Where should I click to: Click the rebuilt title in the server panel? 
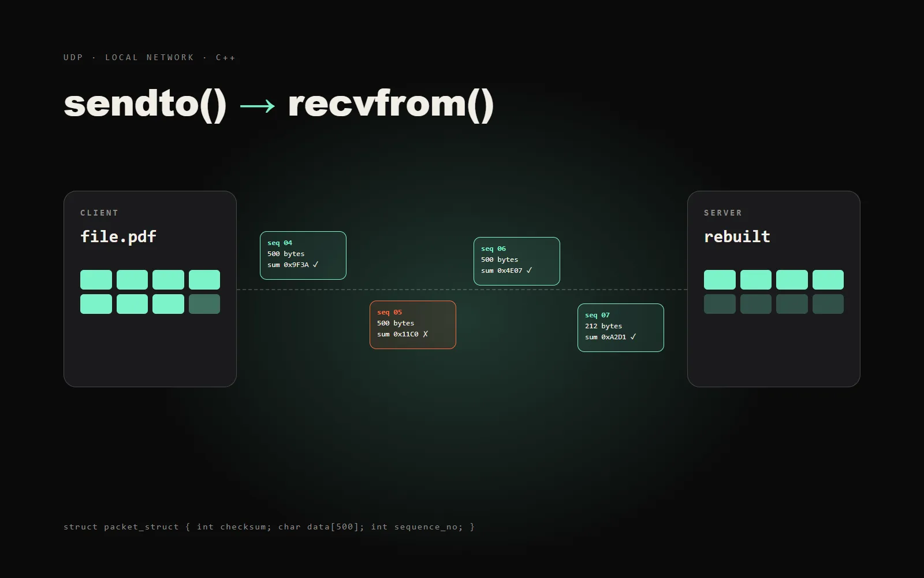click(737, 236)
